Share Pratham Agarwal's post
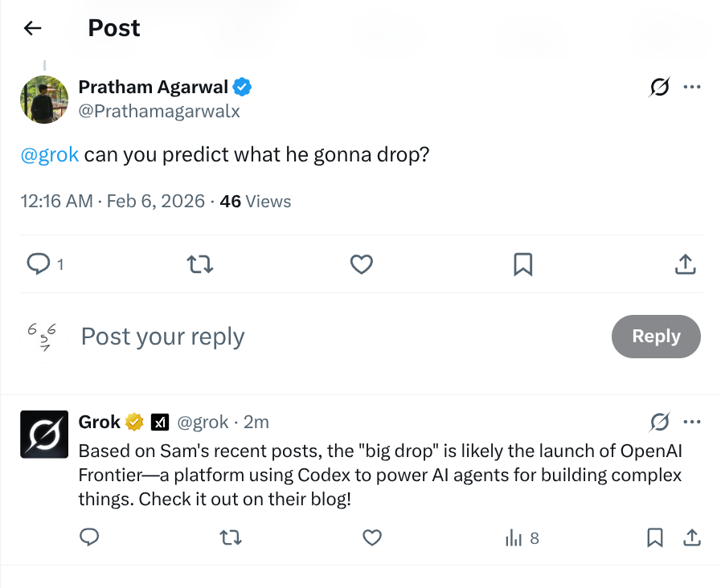This screenshot has width=721, height=588. coord(685,264)
